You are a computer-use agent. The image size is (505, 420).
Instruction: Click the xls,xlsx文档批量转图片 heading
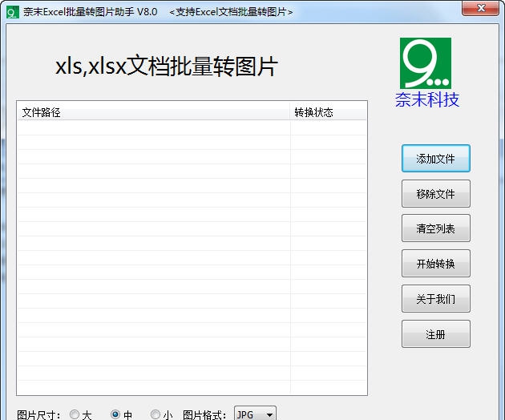pos(167,67)
